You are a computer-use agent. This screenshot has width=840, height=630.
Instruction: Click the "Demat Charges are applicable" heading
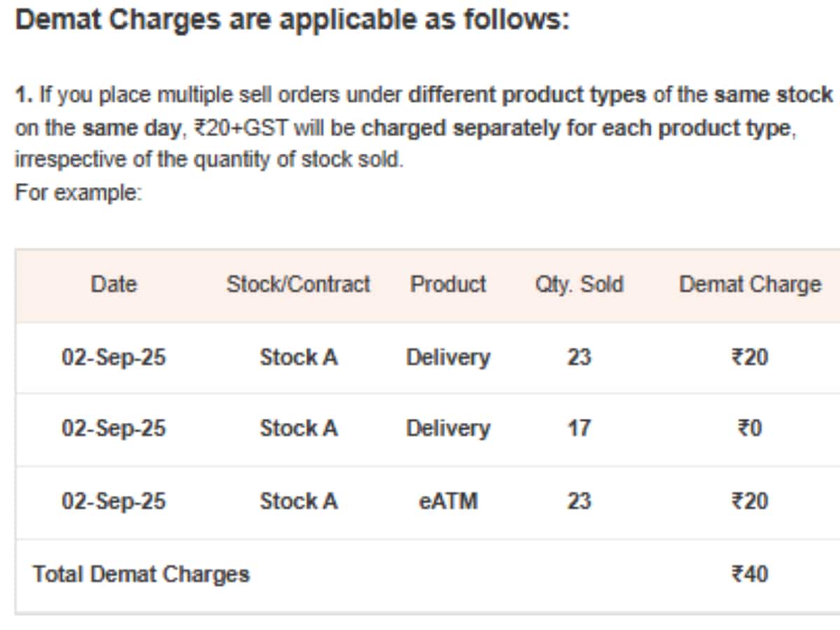point(292,20)
